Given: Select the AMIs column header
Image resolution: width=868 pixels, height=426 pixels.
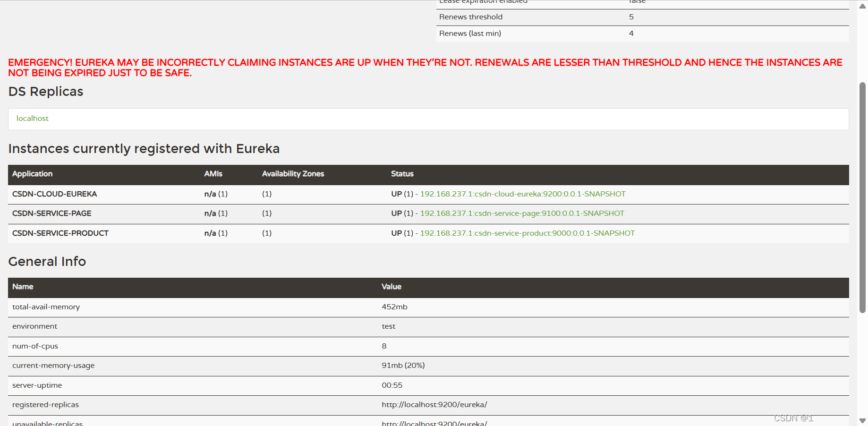Looking at the screenshot, I should pos(213,174).
